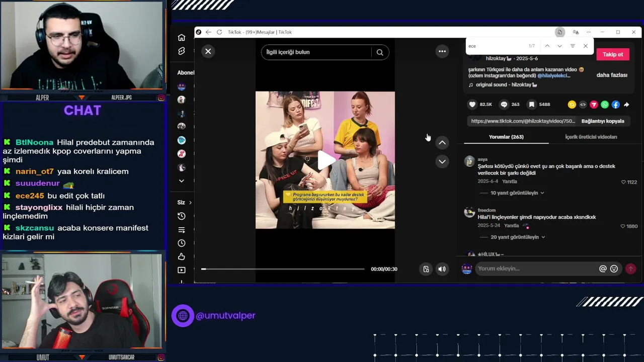The height and width of the screenshot is (362, 644).
Task: Open first subscription channel avatar in sidebar
Action: (x=182, y=86)
